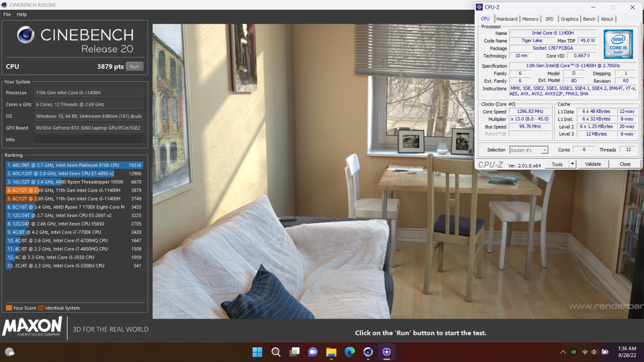Select ranking row Core i5-5300U
The width and height of the screenshot is (644, 362).
click(74, 266)
